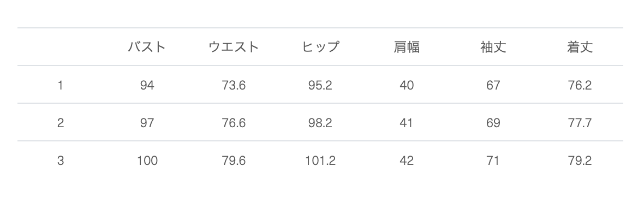Click the 着丈 column header
644x202 pixels.
tap(580, 47)
